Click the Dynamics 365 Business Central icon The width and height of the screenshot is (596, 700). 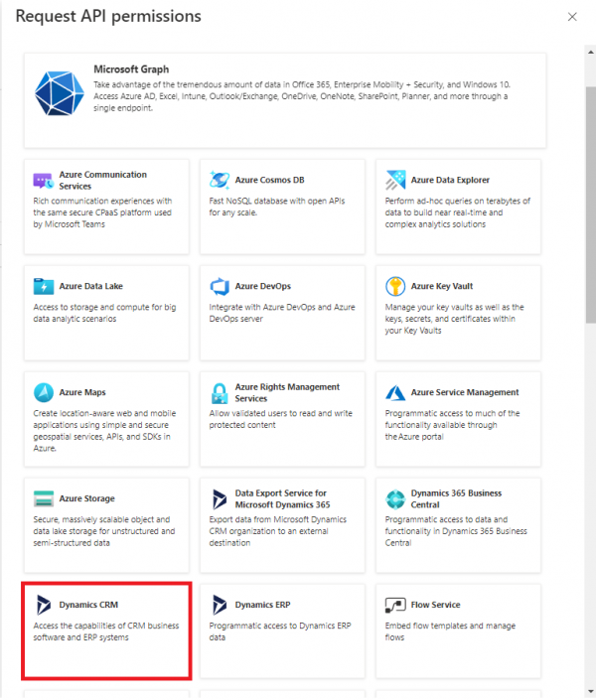point(395,499)
